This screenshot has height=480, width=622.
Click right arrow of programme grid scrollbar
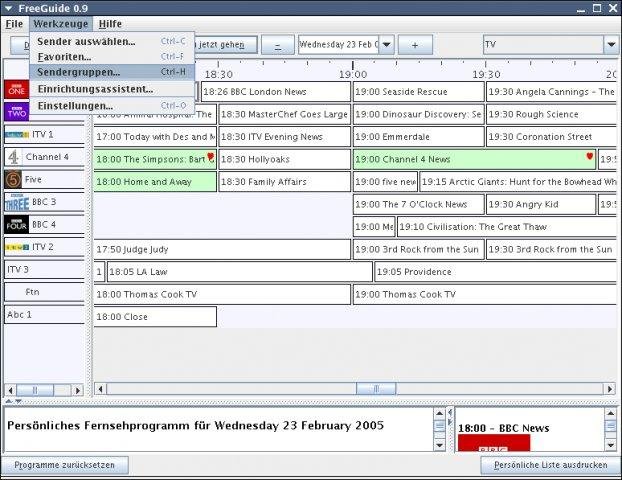610,389
